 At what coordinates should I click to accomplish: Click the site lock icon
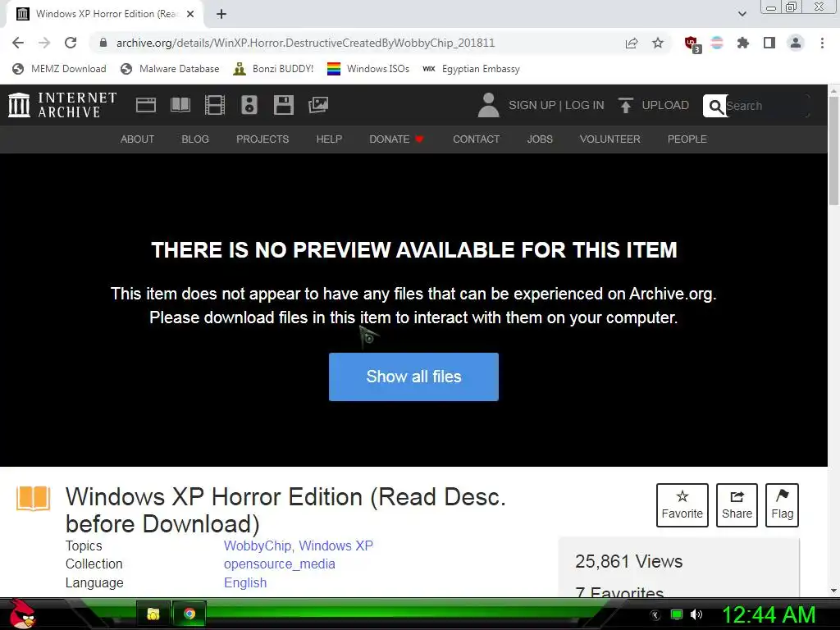coord(103,43)
